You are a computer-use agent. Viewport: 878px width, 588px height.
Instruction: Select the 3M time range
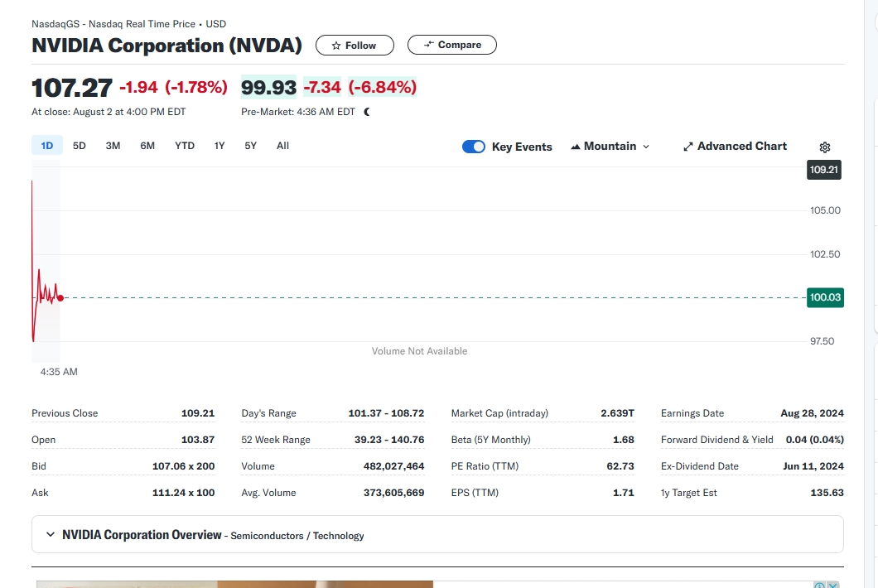(x=113, y=146)
